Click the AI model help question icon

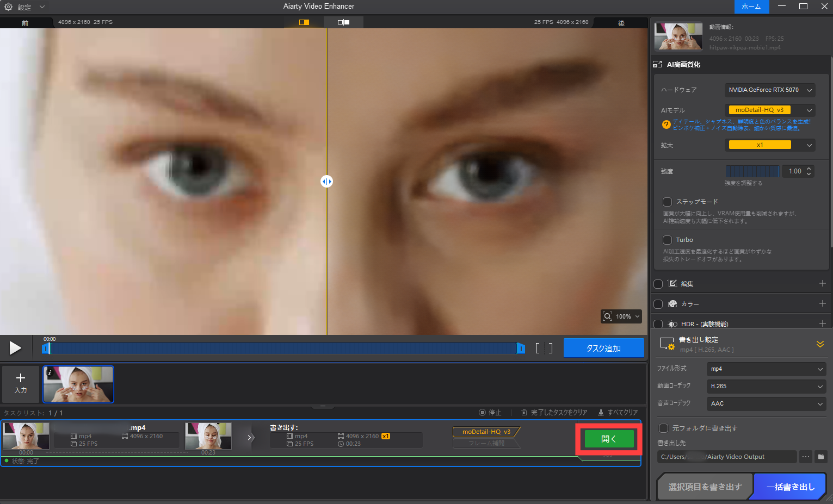pyautogui.click(x=666, y=125)
